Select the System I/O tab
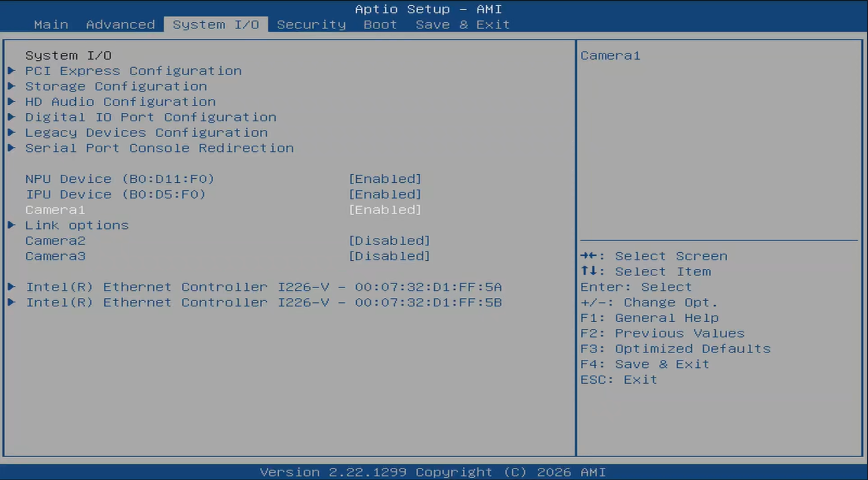 click(216, 24)
